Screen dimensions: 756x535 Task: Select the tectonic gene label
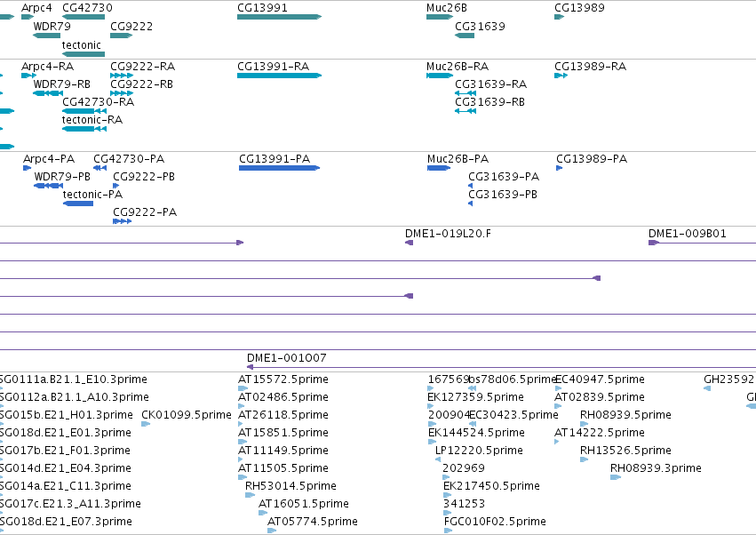click(82, 44)
